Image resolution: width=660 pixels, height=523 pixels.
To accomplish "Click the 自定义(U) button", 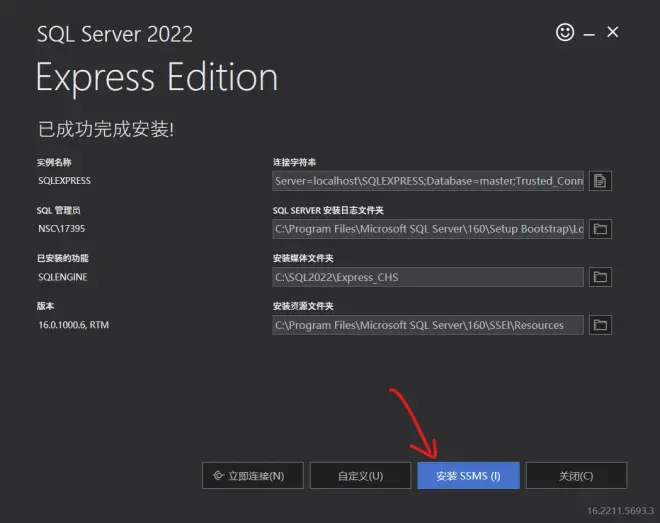I will [360, 475].
